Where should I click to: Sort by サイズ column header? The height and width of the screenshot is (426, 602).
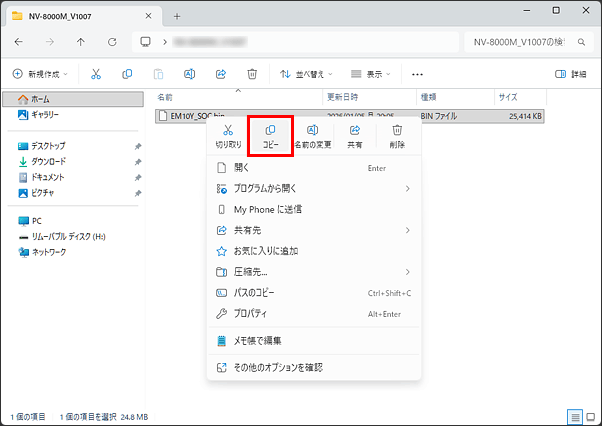pyautogui.click(x=520, y=97)
